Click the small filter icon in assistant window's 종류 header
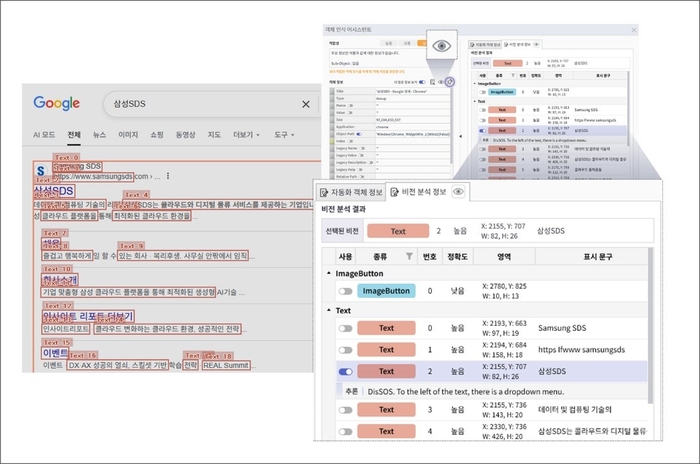The height and width of the screenshot is (464, 700). (x=513, y=75)
